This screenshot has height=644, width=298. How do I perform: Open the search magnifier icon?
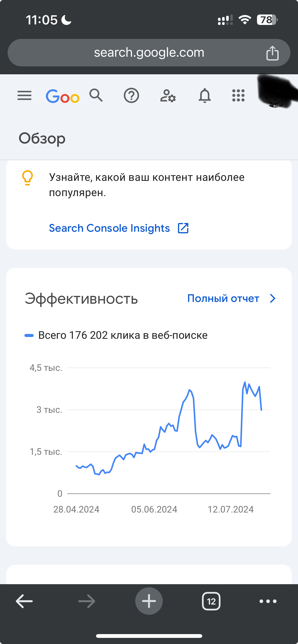[96, 96]
